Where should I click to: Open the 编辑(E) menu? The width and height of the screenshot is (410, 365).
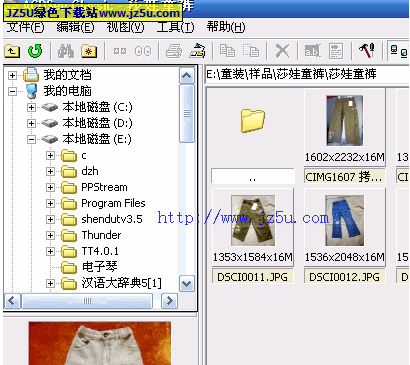75,27
